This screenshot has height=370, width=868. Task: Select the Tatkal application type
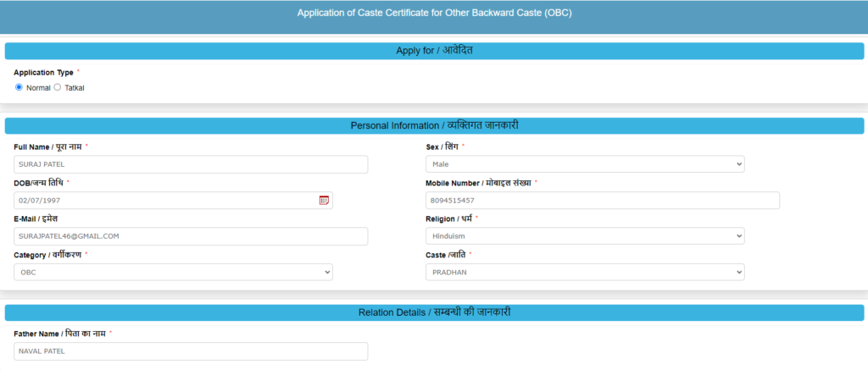point(58,87)
